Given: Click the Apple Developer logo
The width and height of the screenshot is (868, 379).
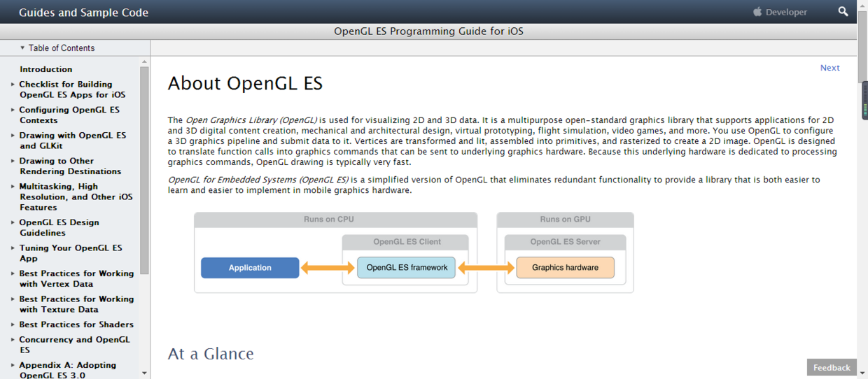Looking at the screenshot, I should click(780, 12).
